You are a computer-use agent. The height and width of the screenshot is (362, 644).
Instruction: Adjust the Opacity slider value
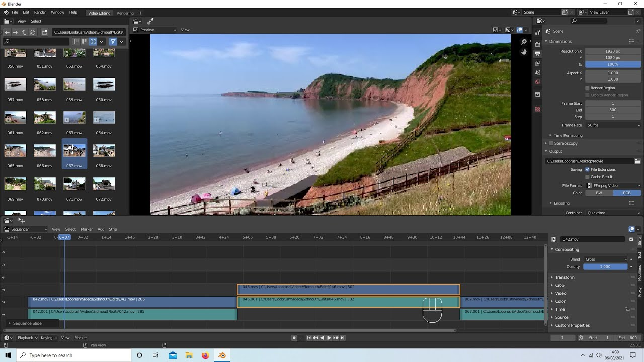pyautogui.click(x=605, y=266)
